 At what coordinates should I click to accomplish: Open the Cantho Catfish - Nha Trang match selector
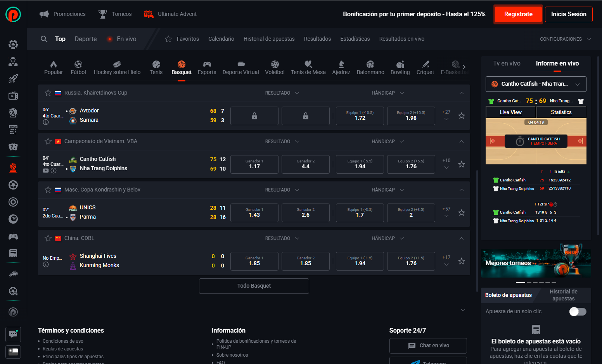536,84
